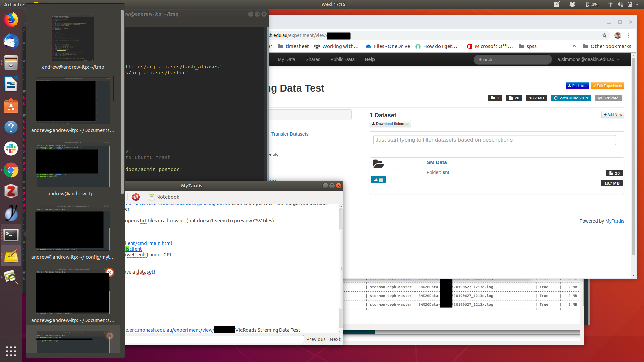Image resolution: width=644 pixels, height=362 pixels.
Task: Expand the a.simmons@deakin.edu.au account dropdown
Action: pyautogui.click(x=588, y=59)
